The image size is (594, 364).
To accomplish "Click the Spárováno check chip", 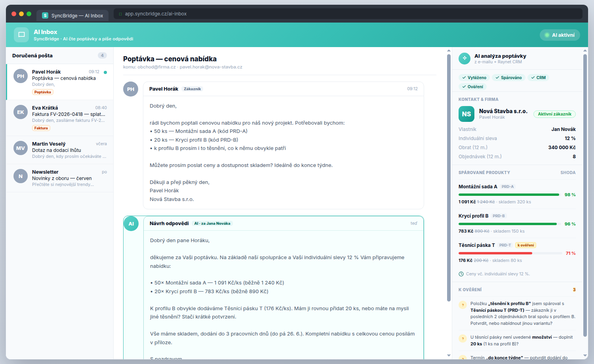I will pos(508,78).
